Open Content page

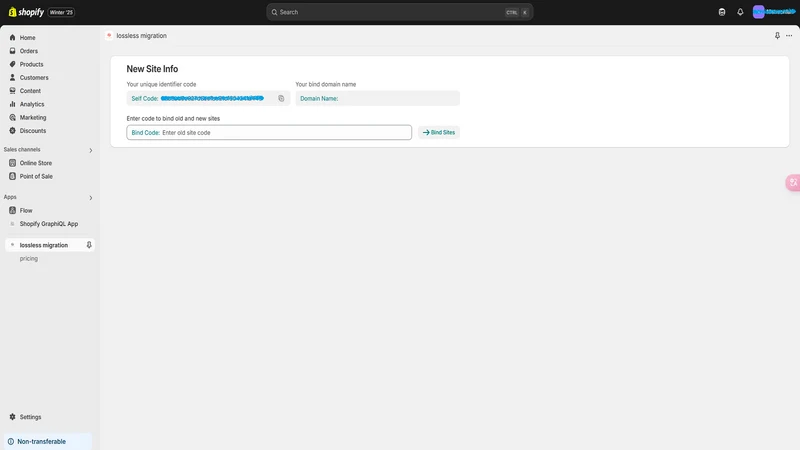[30, 91]
